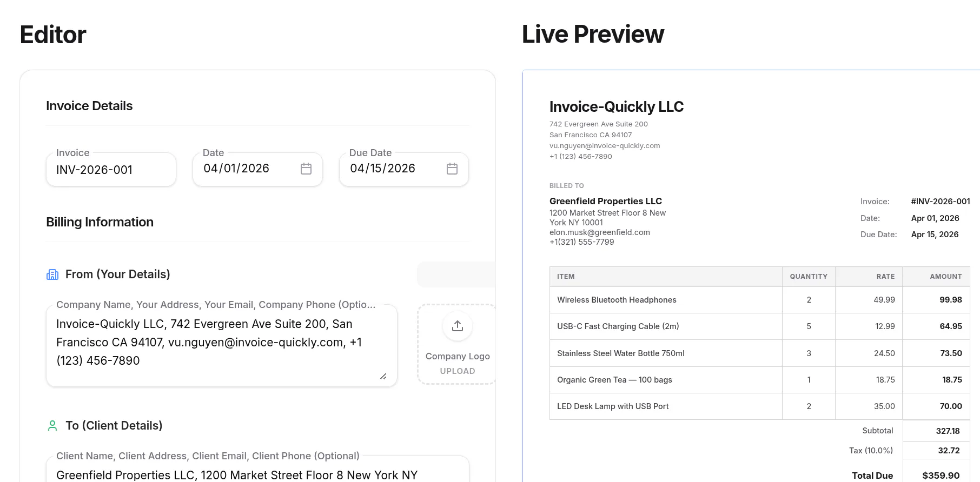Click the quantity 5 in Charging Cable row
This screenshot has width=980, height=482.
809,326
